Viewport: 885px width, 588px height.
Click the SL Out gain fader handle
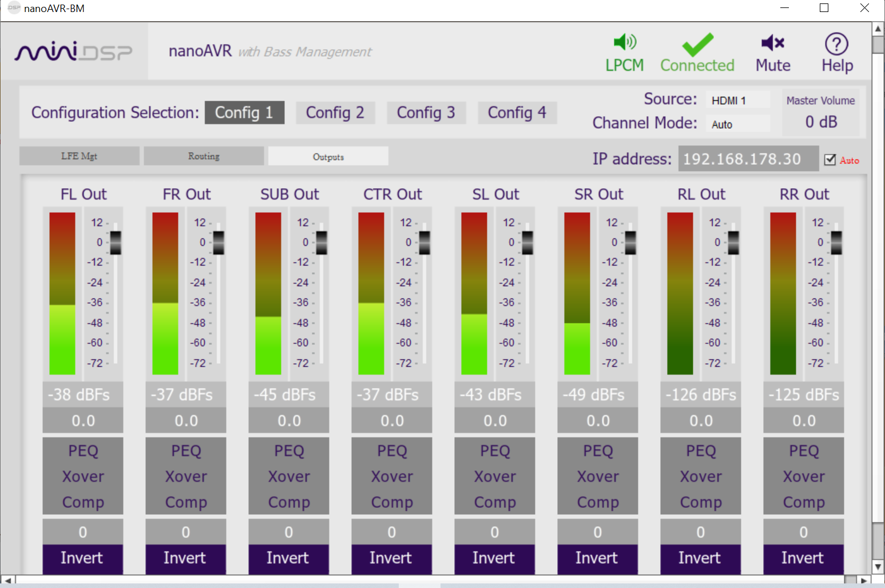click(x=527, y=243)
